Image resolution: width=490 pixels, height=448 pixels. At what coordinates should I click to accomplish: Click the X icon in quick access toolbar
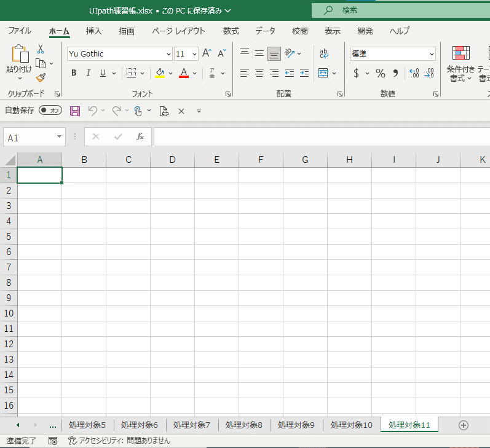click(x=181, y=111)
